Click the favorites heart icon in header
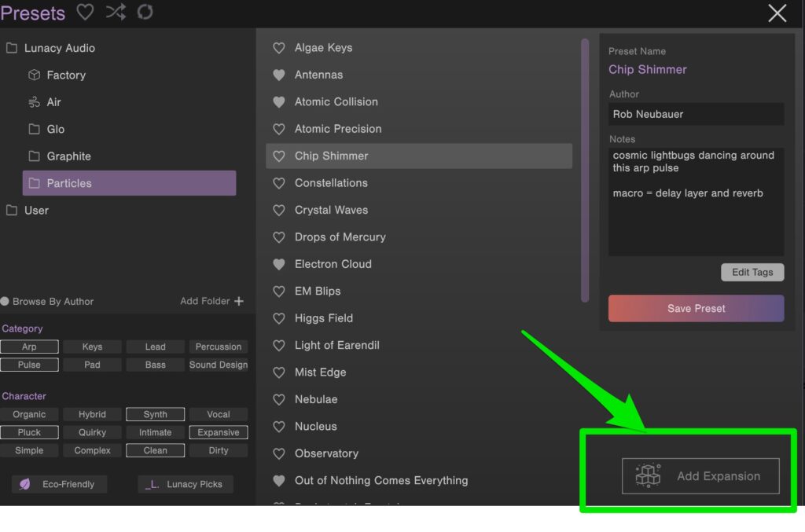Viewport: 805px width, 532px height. pos(85,12)
